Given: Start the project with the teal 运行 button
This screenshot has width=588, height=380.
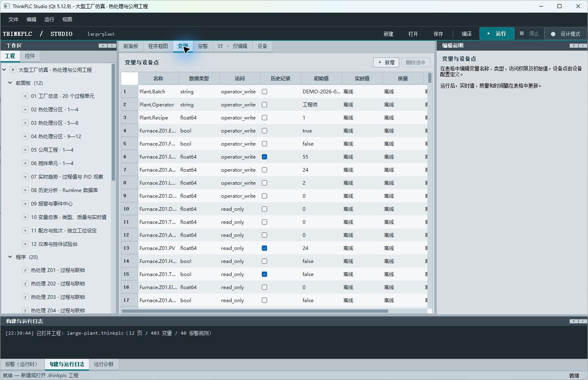Looking at the screenshot, I should coord(496,34).
